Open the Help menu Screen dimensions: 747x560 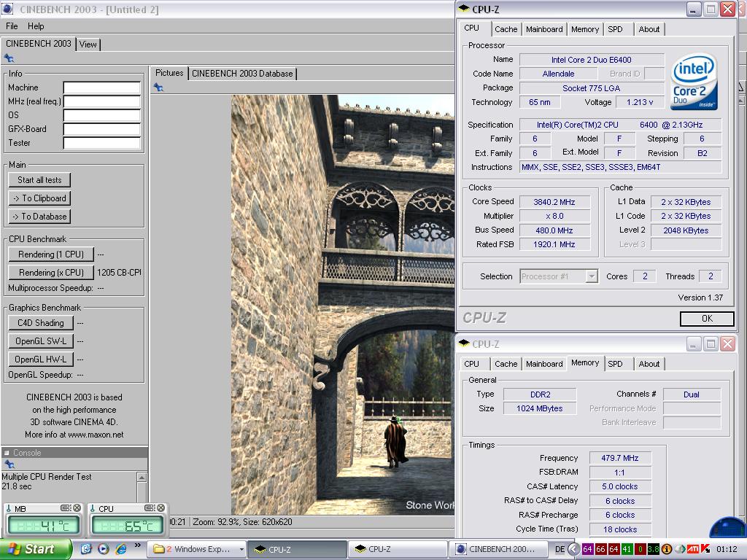(x=36, y=26)
